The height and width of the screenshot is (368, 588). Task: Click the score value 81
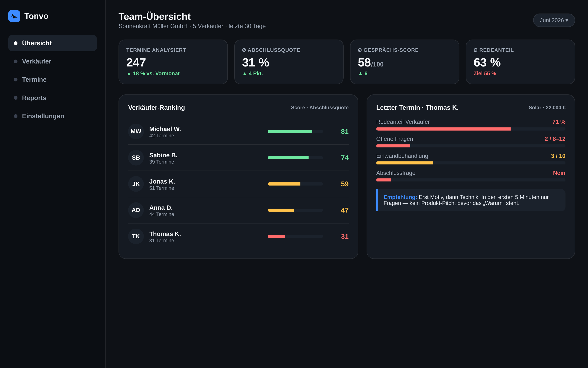coord(345,131)
